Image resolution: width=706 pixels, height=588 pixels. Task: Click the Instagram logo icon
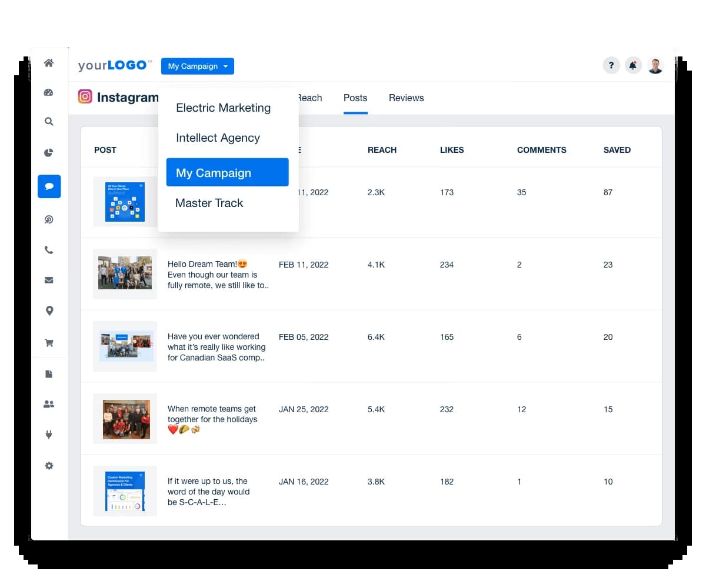click(85, 97)
